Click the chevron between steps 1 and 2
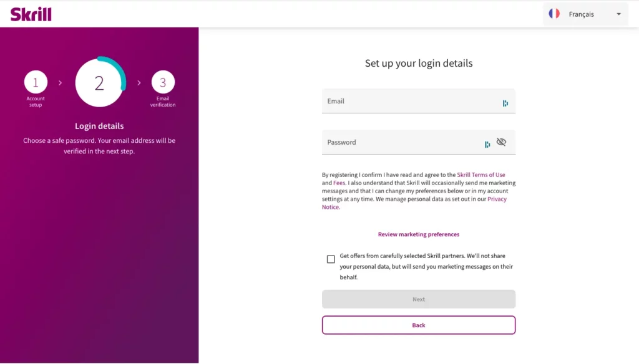 click(x=60, y=81)
